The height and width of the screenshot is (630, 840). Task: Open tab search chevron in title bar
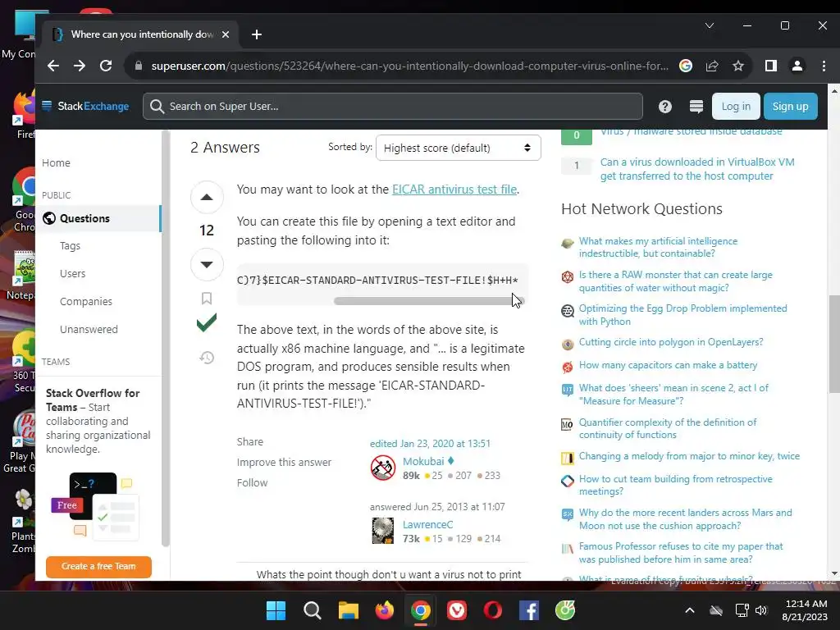coord(710,25)
